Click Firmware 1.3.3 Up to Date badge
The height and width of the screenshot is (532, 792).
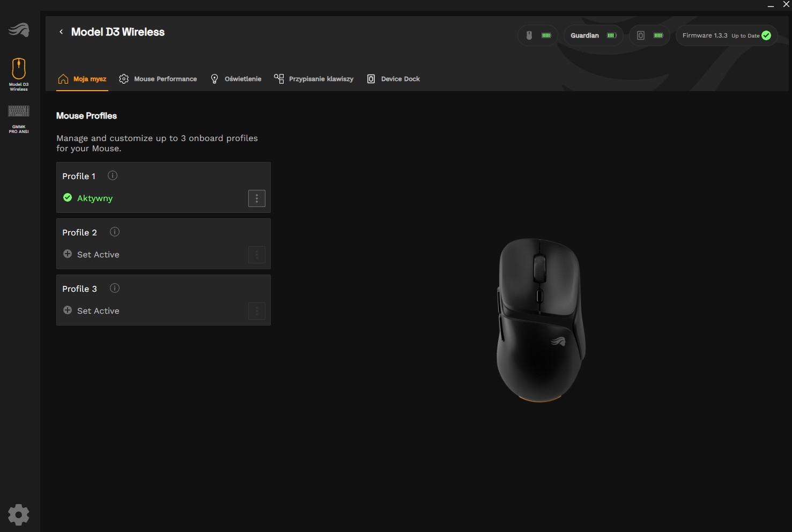(726, 35)
